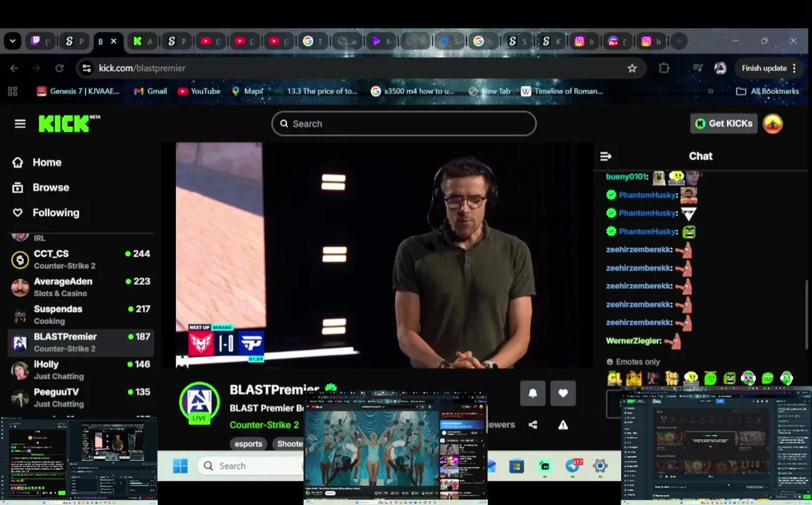Bookmark this page with star

pyautogui.click(x=632, y=68)
